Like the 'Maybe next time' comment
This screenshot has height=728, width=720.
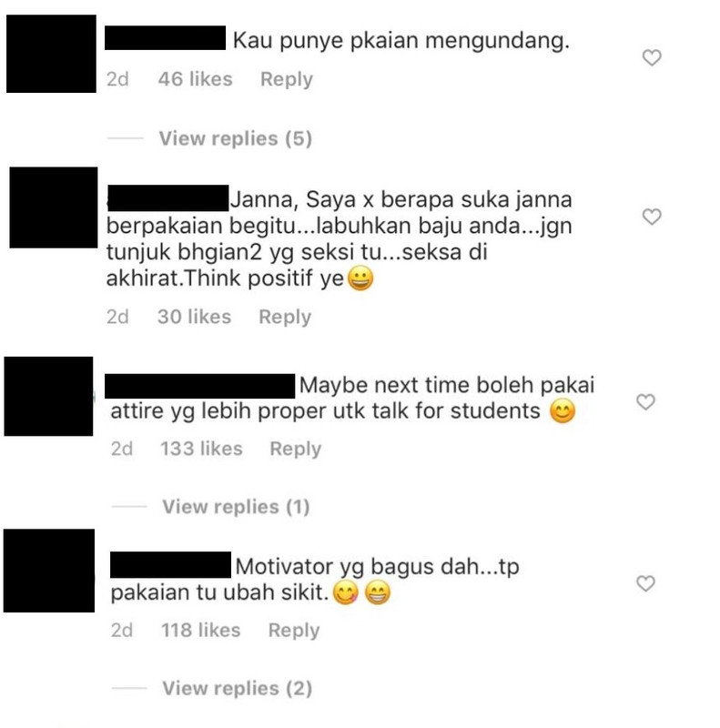tap(645, 401)
